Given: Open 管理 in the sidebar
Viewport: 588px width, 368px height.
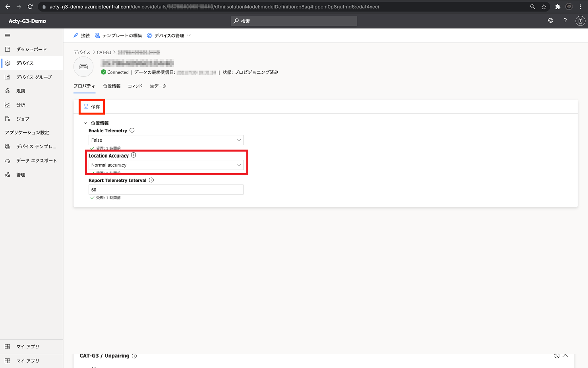Looking at the screenshot, I should point(31,175).
